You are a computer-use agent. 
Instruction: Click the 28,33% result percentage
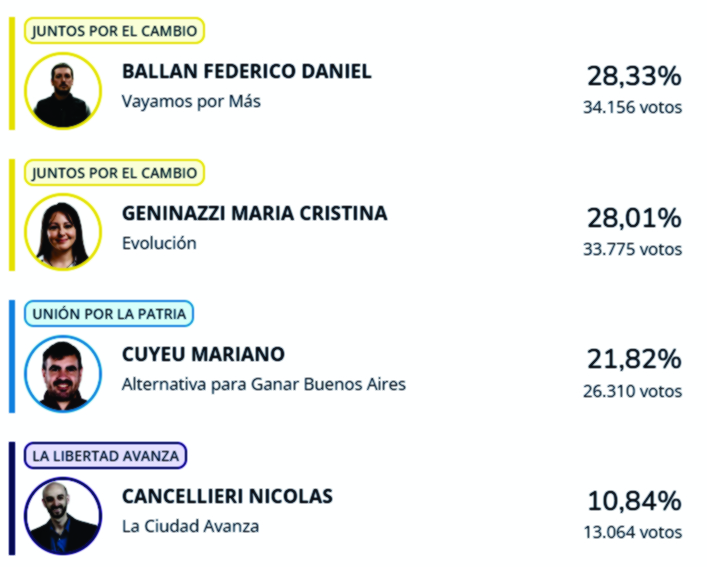pyautogui.click(x=634, y=76)
